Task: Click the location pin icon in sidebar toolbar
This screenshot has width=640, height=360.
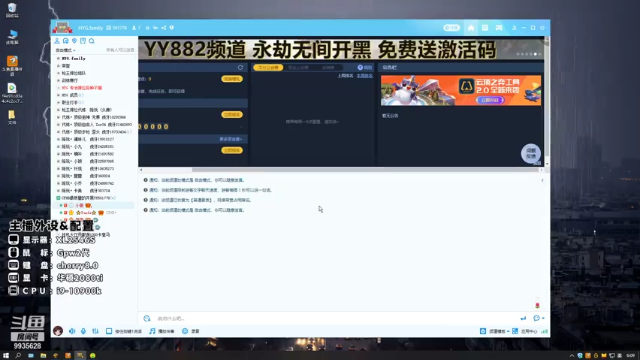Action: point(74,41)
